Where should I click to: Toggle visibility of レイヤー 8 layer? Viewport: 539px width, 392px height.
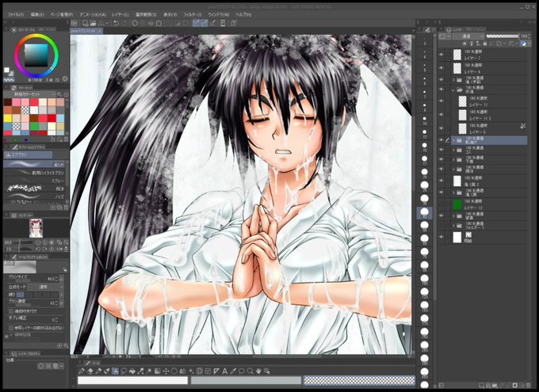click(442, 128)
